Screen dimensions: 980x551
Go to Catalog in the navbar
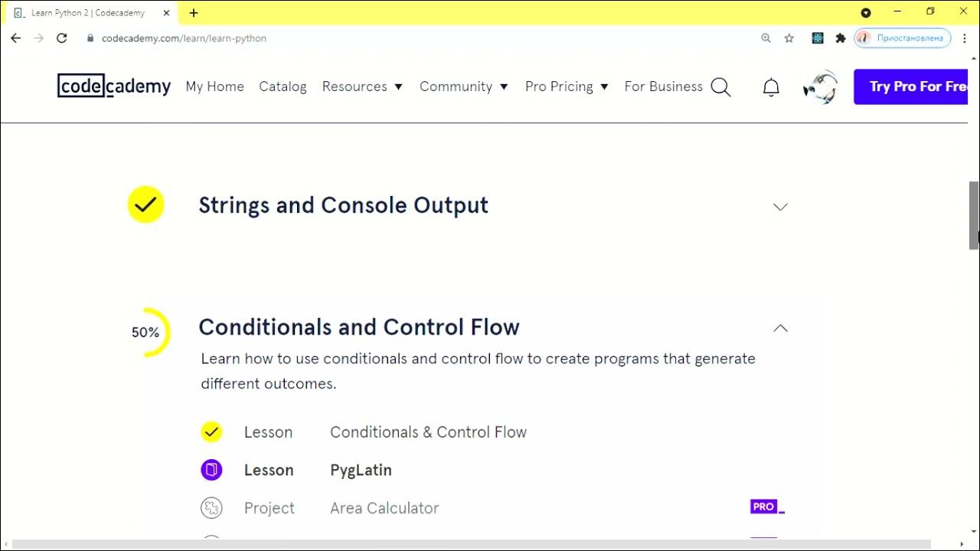point(283,86)
